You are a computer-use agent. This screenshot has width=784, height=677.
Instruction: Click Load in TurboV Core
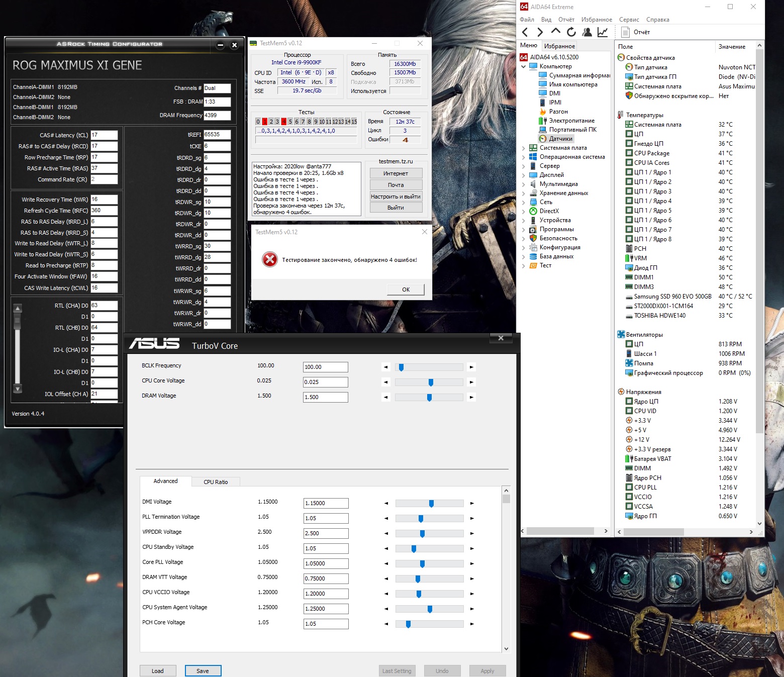[x=158, y=671]
